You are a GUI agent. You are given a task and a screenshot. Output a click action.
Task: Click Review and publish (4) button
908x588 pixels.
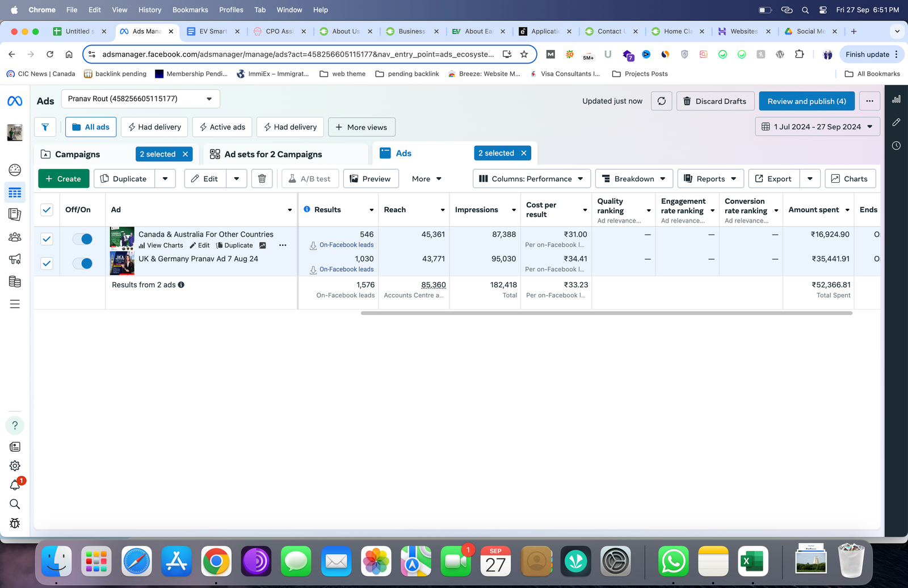coord(806,101)
